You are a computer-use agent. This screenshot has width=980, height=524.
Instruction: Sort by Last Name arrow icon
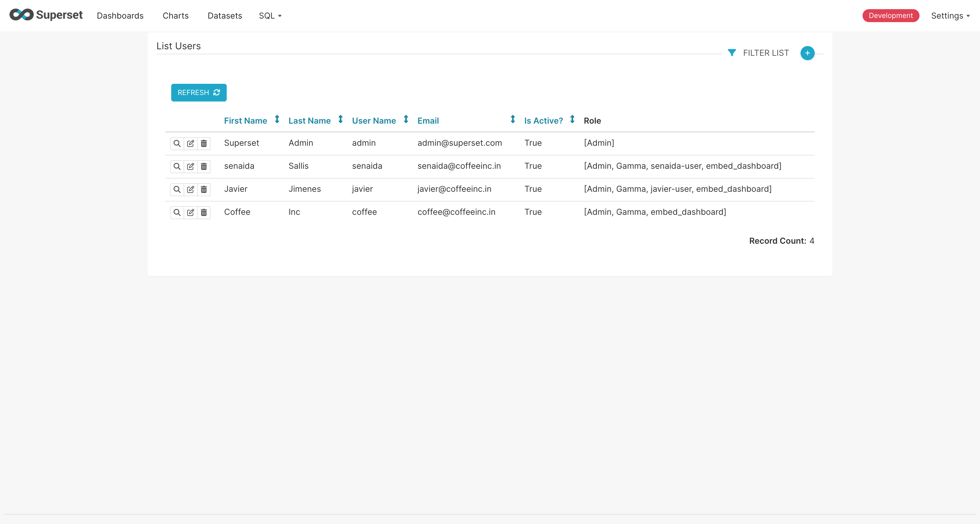[x=340, y=119]
